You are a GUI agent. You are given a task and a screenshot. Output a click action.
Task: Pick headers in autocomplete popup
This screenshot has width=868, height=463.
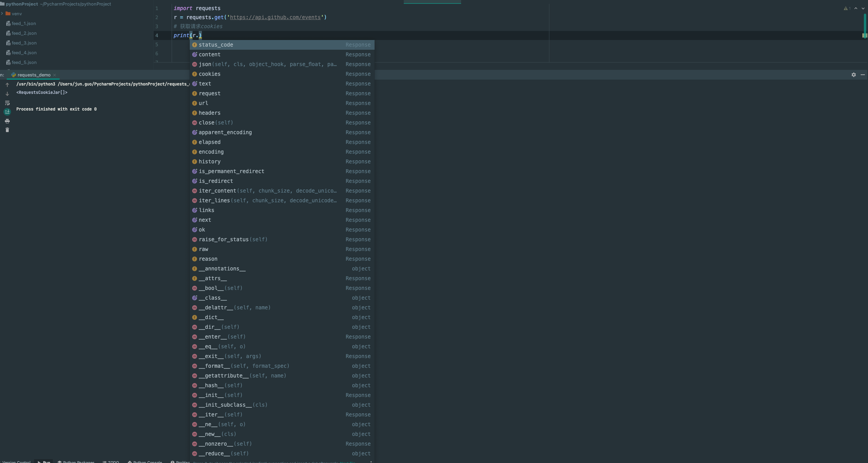click(210, 113)
